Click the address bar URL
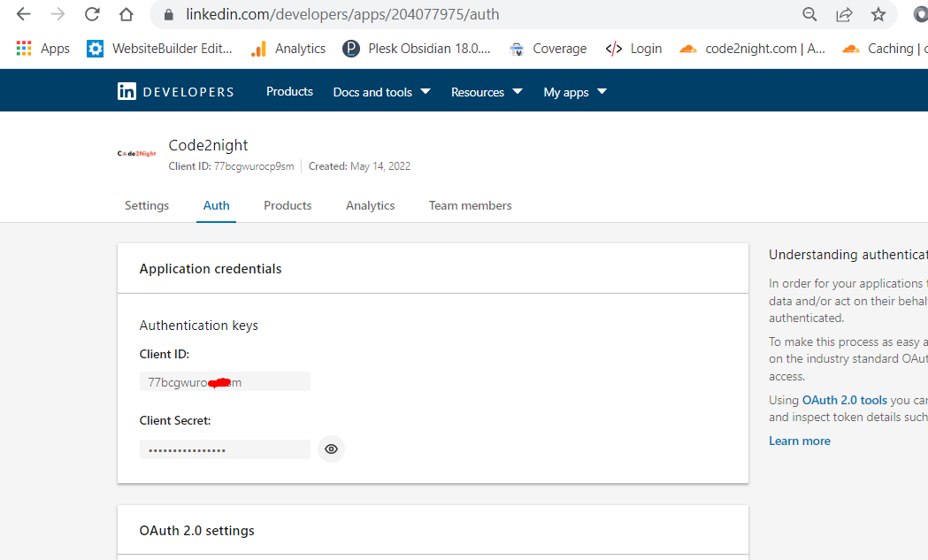The width and height of the screenshot is (928, 560). [x=342, y=14]
